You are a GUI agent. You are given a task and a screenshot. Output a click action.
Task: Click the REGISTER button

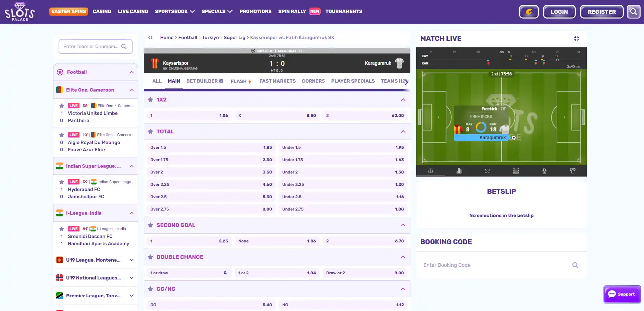[x=602, y=12]
